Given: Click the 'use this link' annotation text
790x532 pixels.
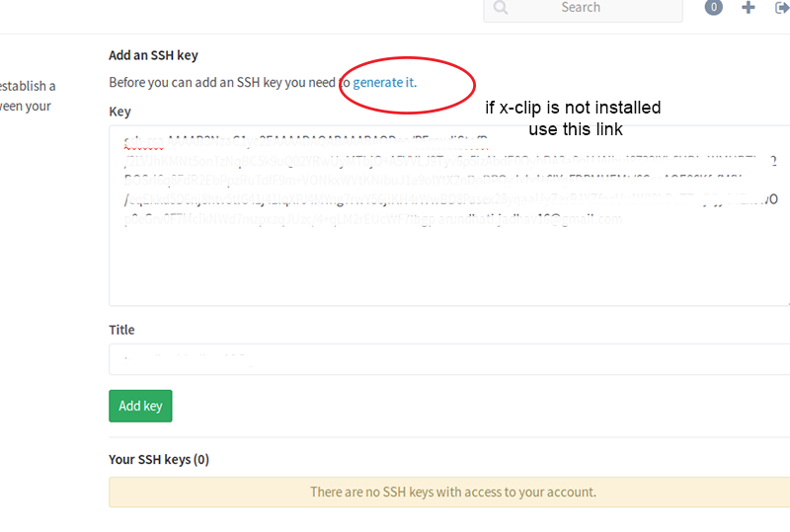Looking at the screenshot, I should [x=576, y=129].
